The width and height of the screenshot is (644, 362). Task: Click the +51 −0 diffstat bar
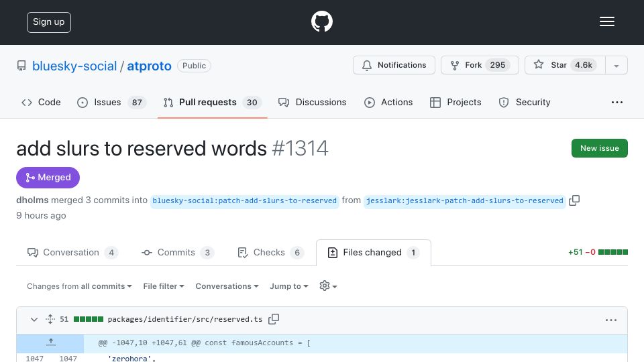pos(598,252)
